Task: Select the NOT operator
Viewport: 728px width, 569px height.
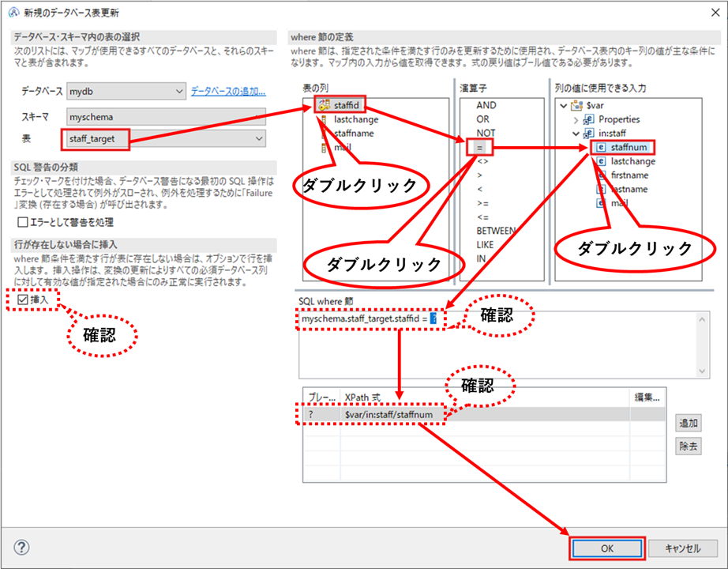Action: tap(486, 133)
